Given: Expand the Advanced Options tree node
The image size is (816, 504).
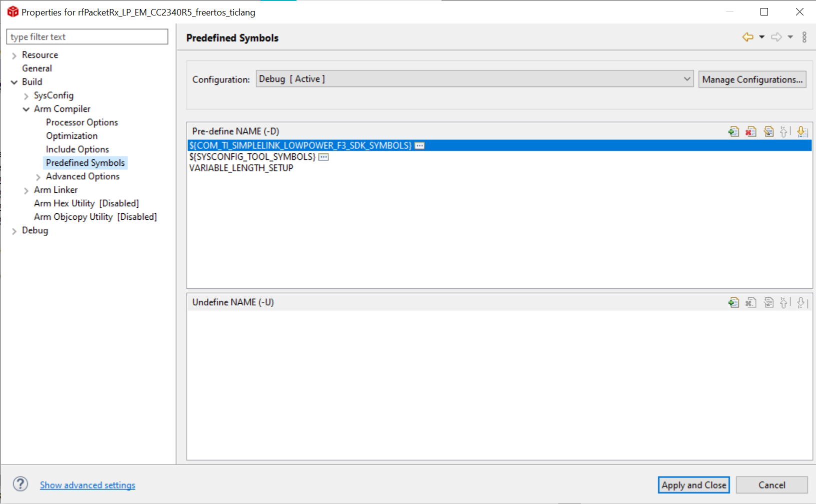Looking at the screenshot, I should (38, 177).
